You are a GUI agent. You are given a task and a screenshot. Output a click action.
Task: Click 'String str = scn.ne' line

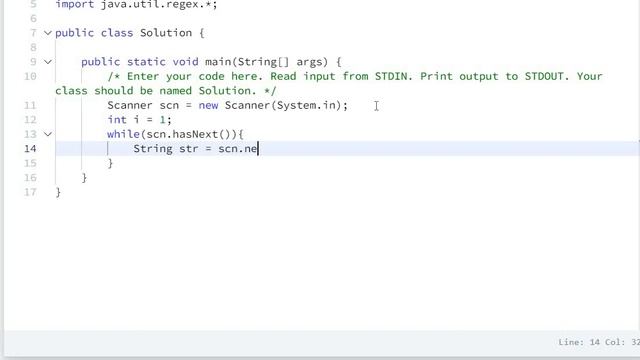[196, 149]
